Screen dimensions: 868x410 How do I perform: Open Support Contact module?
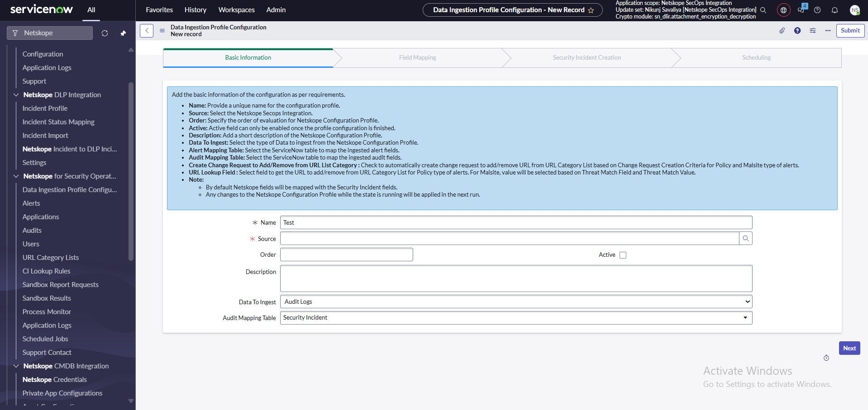point(47,353)
